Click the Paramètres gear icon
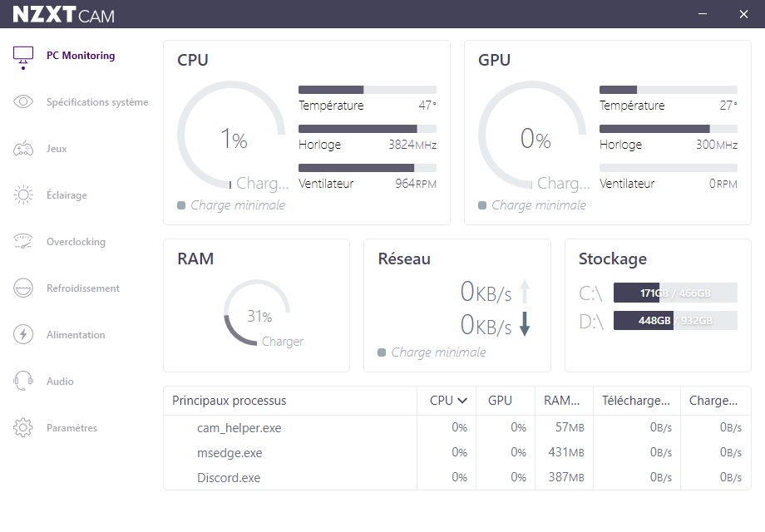The height and width of the screenshot is (532, 765). coord(23,428)
